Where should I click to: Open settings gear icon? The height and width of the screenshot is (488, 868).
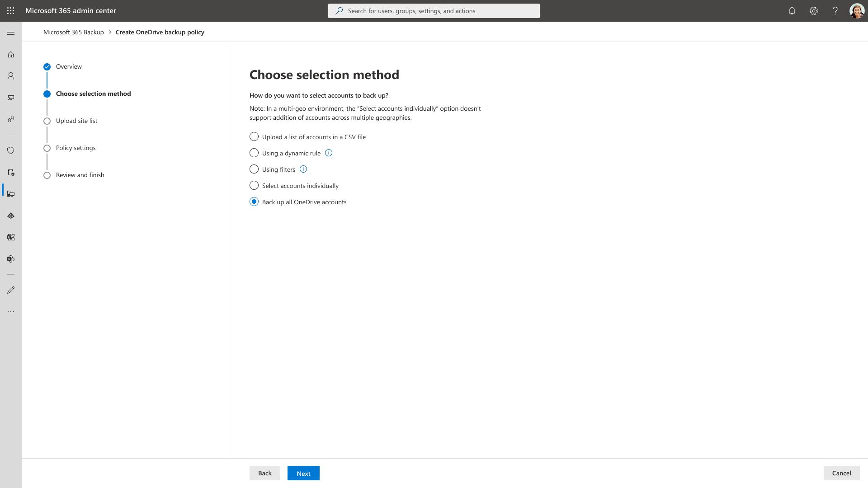tap(814, 11)
